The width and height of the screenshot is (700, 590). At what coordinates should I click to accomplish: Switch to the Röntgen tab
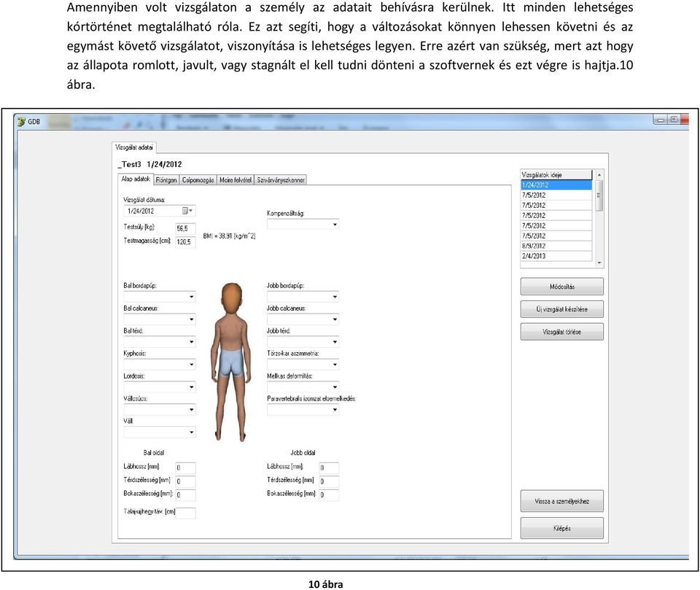[x=166, y=180]
